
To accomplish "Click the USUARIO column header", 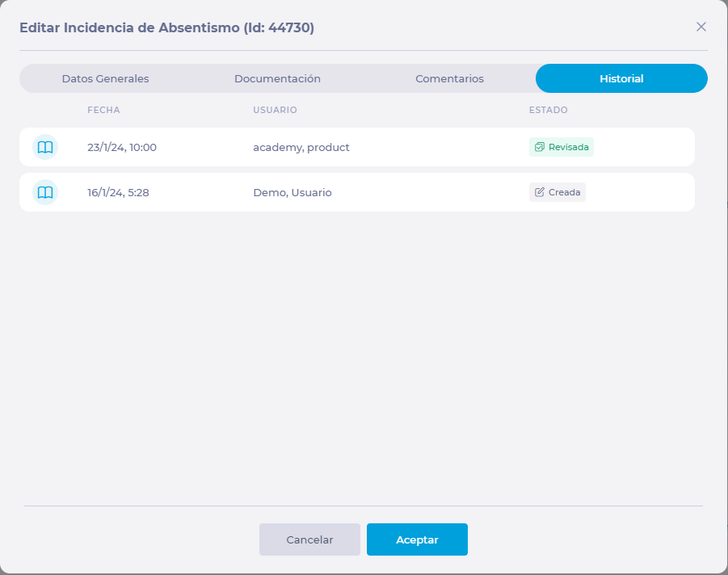I will pyautogui.click(x=275, y=110).
